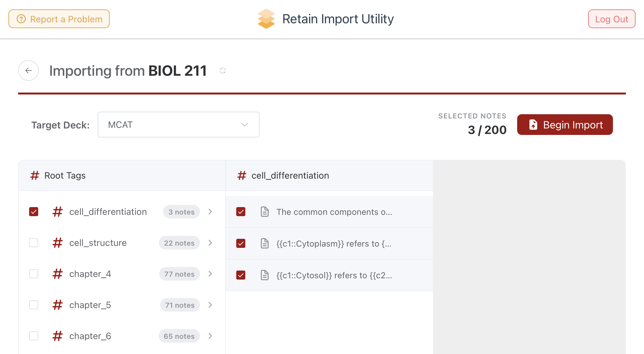This screenshot has height=354, width=644.
Task: Expand the cell_structure tag chevron
Action: click(x=210, y=243)
